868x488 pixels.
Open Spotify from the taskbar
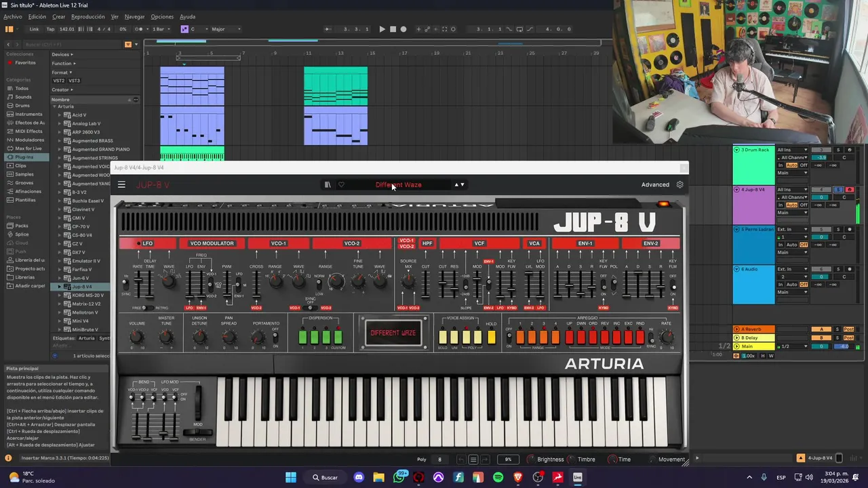pyautogui.click(x=498, y=477)
